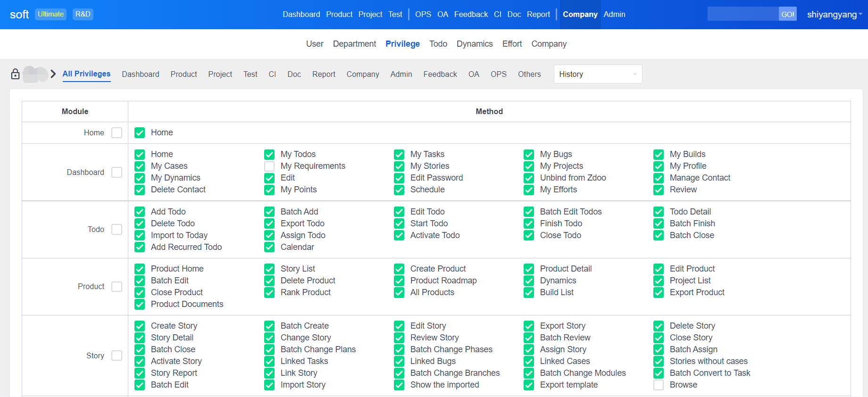Viewport: 868px width, 397px height.
Task: Click the lock icon beside the group name
Action: tap(15, 74)
